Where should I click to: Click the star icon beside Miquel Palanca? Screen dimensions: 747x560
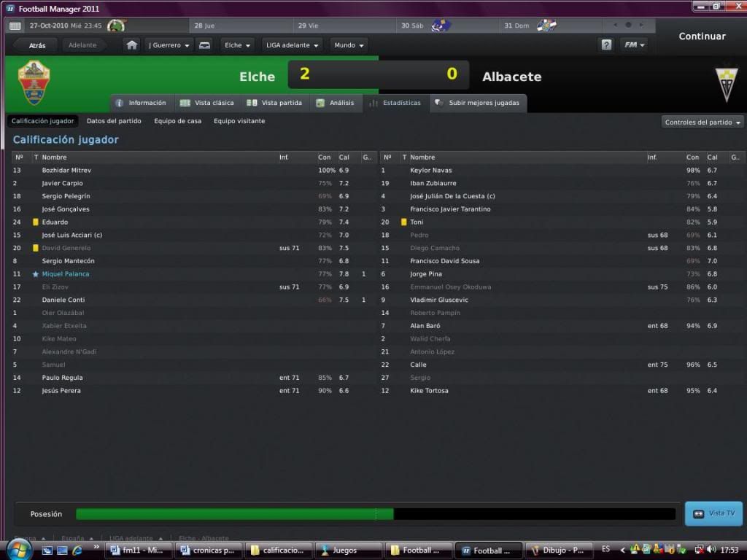tap(35, 274)
